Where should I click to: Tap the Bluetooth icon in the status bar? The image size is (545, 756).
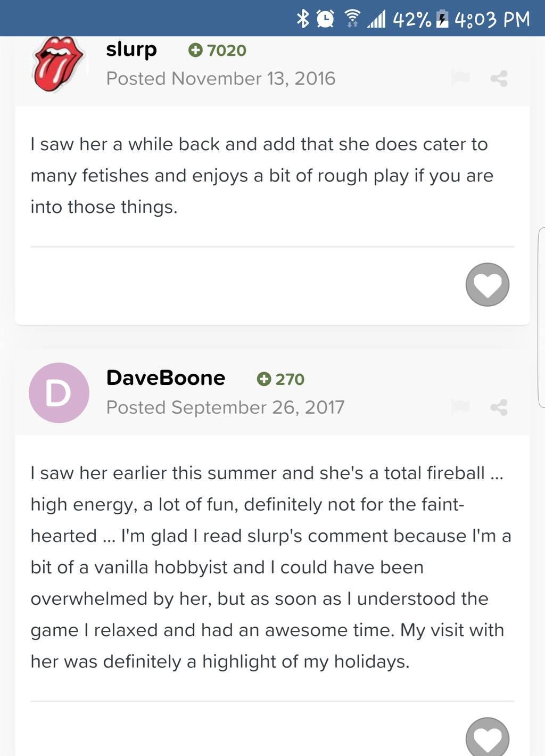click(303, 19)
